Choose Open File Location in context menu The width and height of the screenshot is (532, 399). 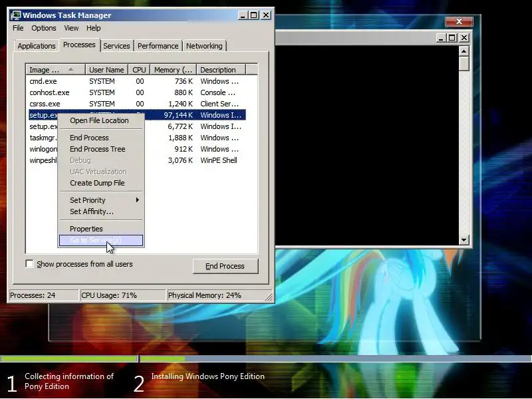coord(99,120)
